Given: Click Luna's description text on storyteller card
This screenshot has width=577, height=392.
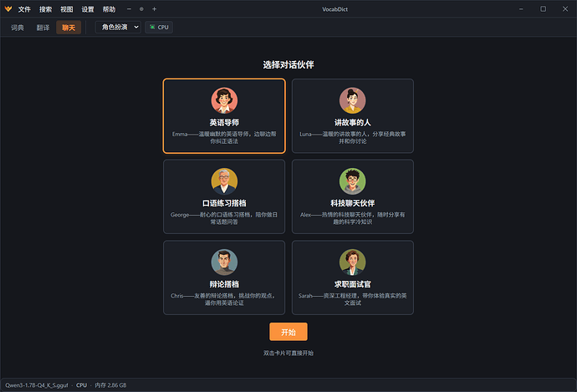Looking at the screenshot, I should 353,138.
